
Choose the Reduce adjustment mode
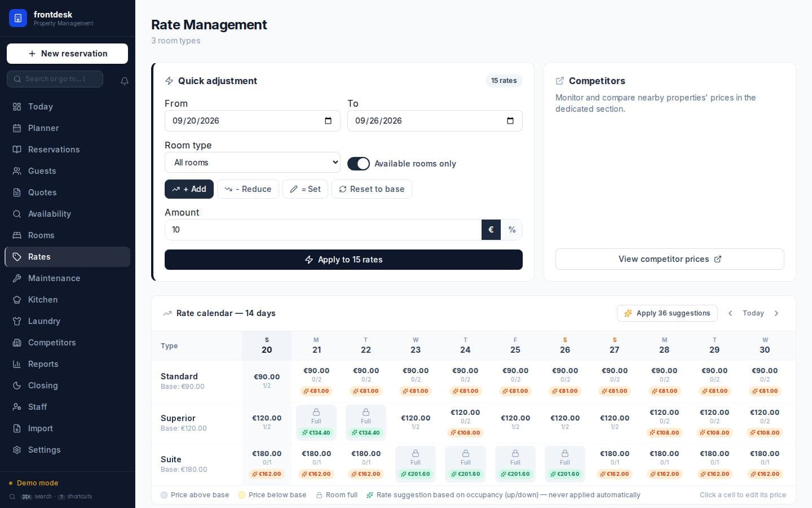[x=248, y=189]
